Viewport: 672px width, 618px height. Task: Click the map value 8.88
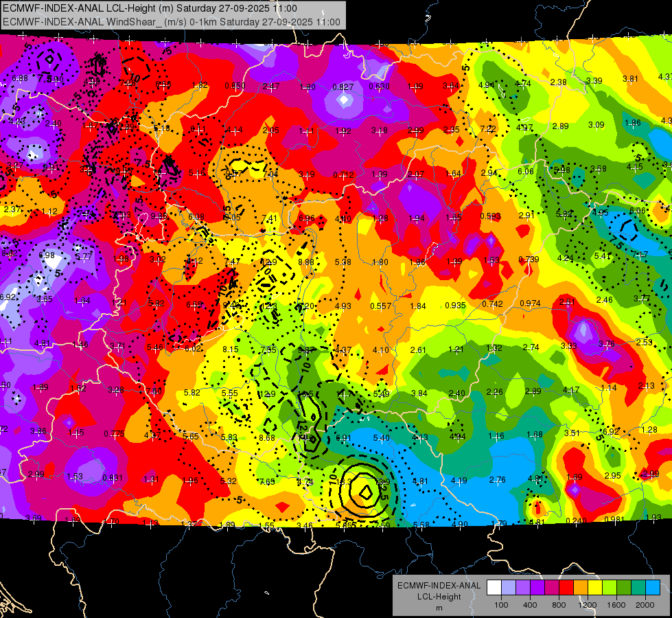click(306, 262)
